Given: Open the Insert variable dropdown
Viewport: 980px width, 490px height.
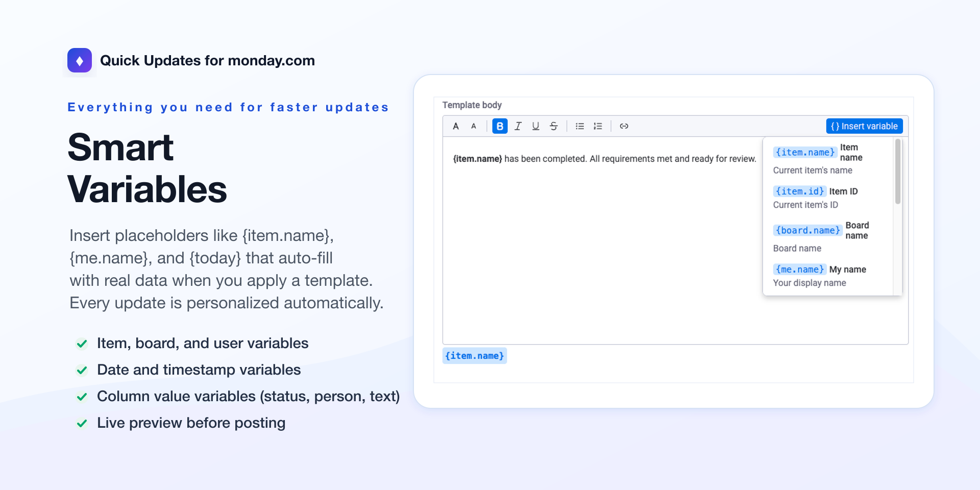Looking at the screenshot, I should coord(864,126).
